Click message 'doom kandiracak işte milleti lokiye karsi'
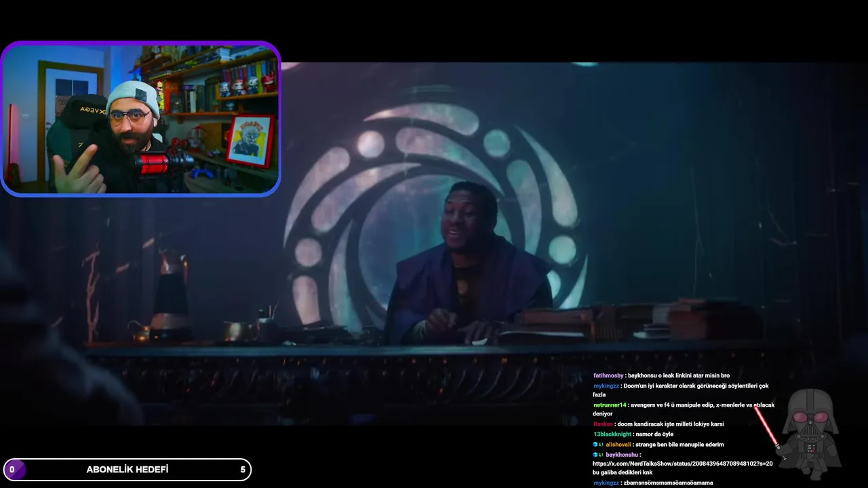Image resolution: width=868 pixels, height=488 pixels. [x=671, y=424]
